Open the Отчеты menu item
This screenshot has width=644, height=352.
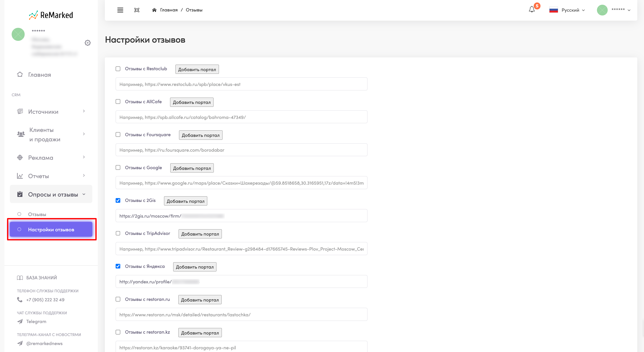coord(39,176)
